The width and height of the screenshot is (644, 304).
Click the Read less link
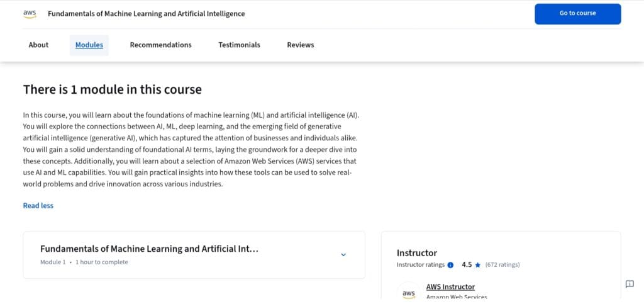(38, 205)
